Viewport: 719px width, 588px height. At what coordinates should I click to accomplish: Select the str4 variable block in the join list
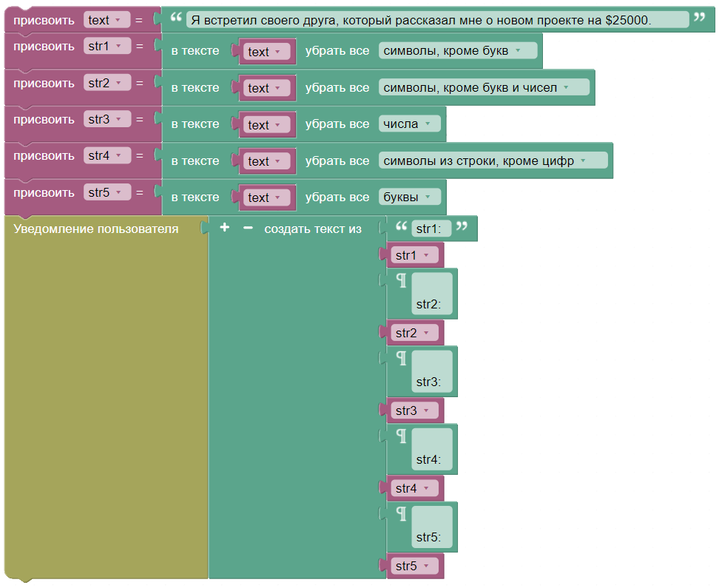(414, 488)
